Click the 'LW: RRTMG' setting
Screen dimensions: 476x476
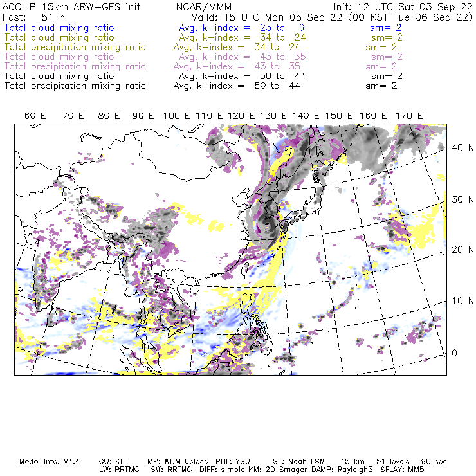[x=119, y=470]
